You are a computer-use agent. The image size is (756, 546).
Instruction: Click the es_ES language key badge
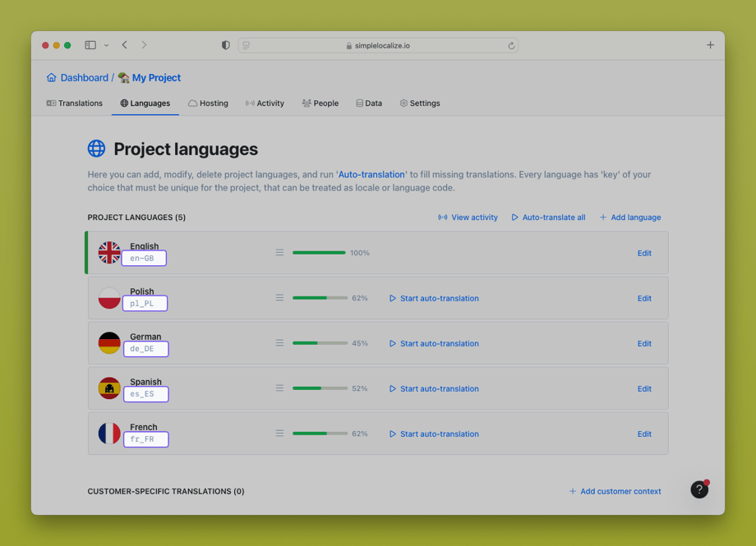point(146,394)
